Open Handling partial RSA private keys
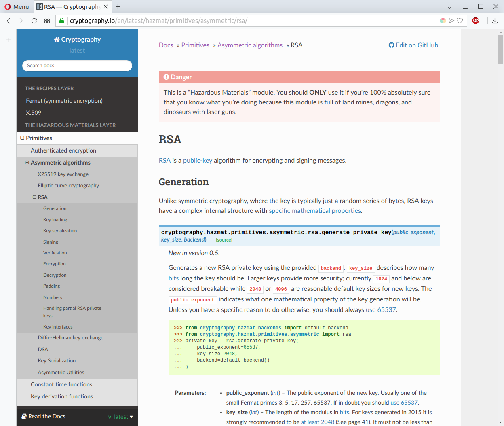This screenshot has height=426, width=504. click(72, 312)
